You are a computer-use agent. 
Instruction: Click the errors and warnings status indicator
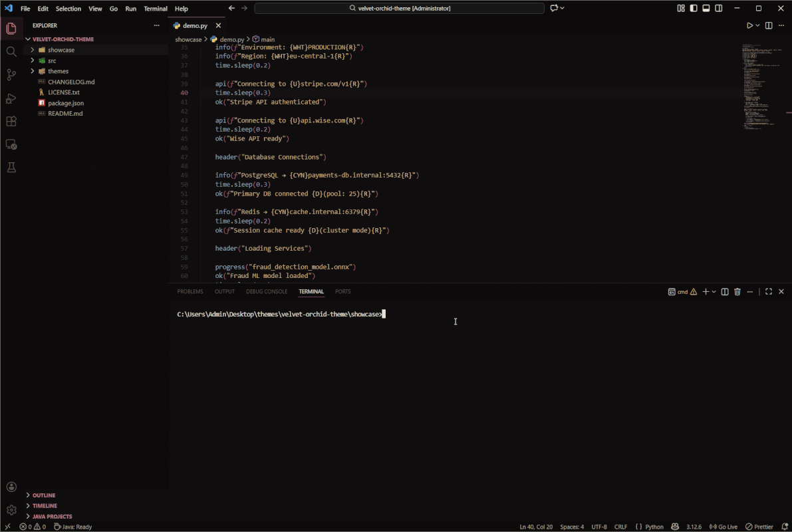pyautogui.click(x=33, y=527)
